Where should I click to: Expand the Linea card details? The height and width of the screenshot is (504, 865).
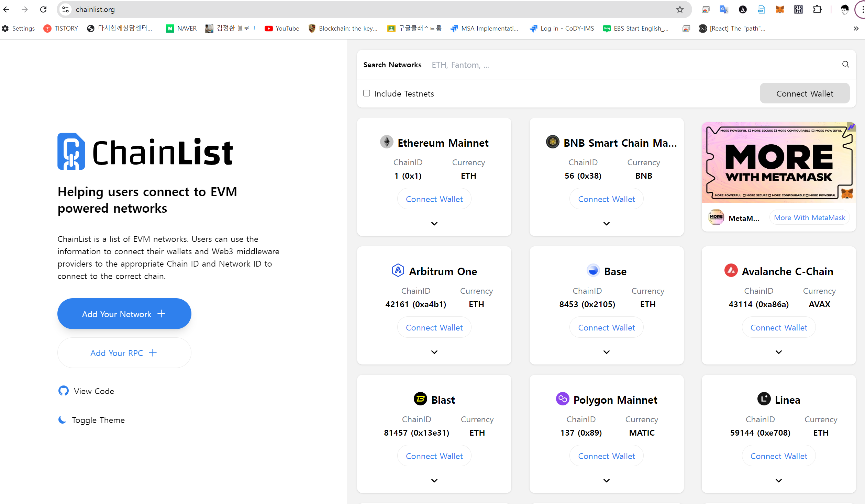point(778,481)
